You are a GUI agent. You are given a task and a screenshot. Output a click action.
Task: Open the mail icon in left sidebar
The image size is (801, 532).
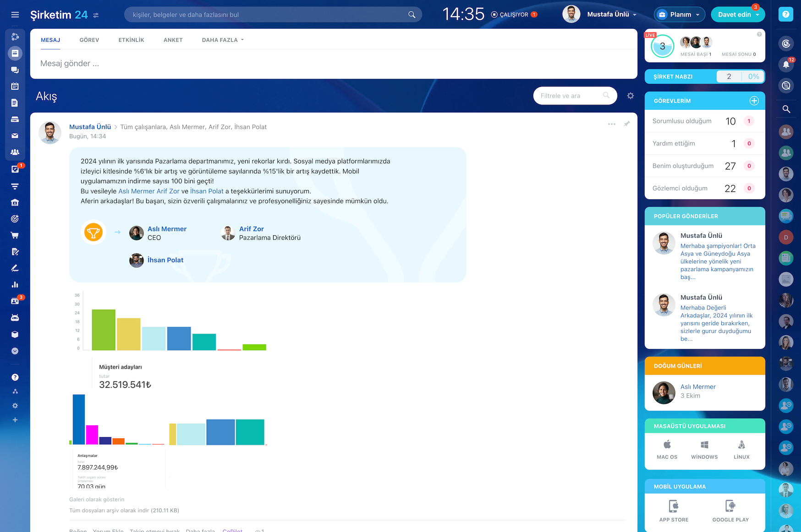coord(15,136)
